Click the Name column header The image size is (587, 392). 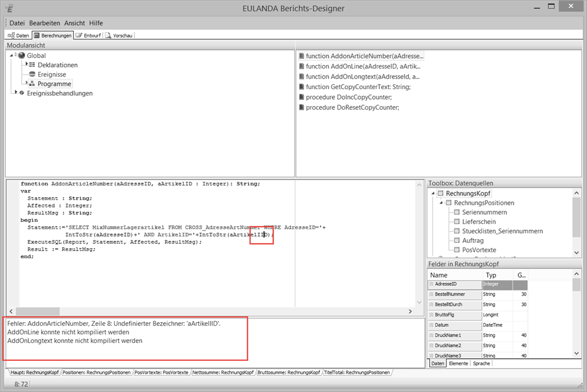pyautogui.click(x=454, y=275)
